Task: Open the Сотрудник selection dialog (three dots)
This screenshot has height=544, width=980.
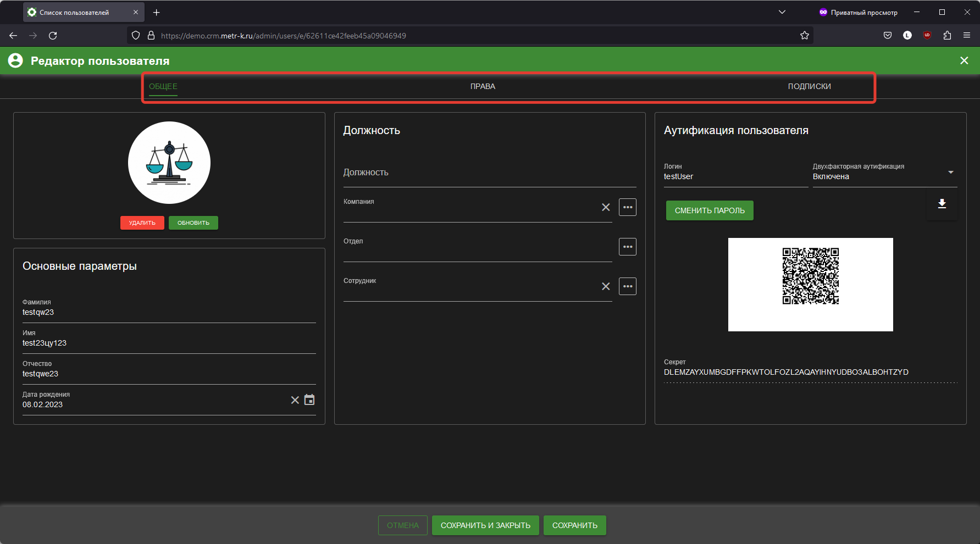Action: click(x=628, y=286)
